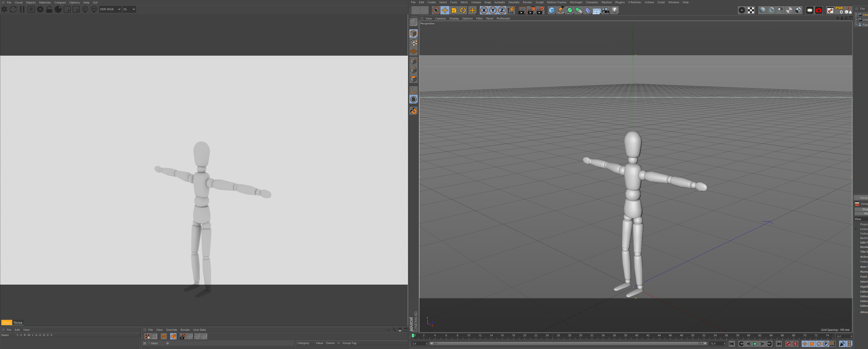Viewport: 868px width, 349px height.
Task: Switch to the Noise tab
Action: click(x=18, y=322)
